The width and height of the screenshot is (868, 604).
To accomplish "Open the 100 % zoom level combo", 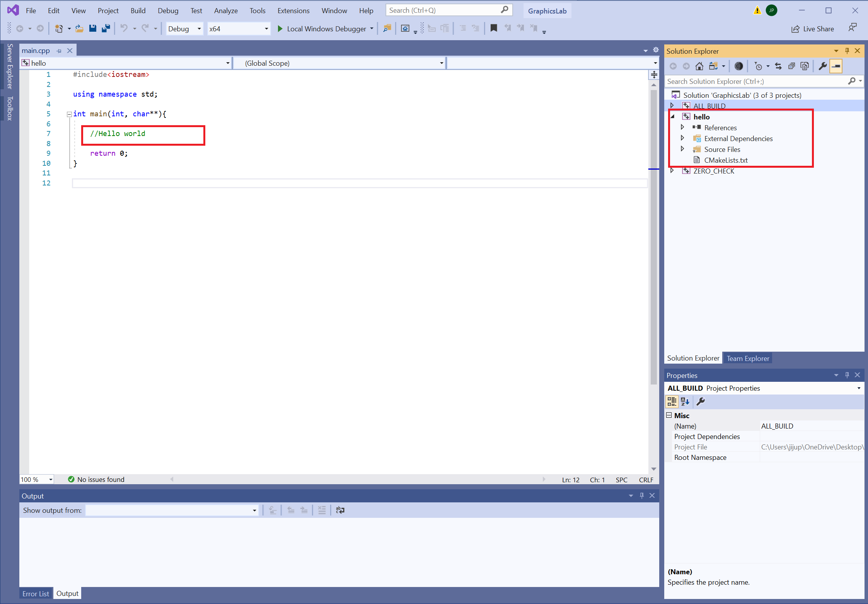I will [36, 479].
